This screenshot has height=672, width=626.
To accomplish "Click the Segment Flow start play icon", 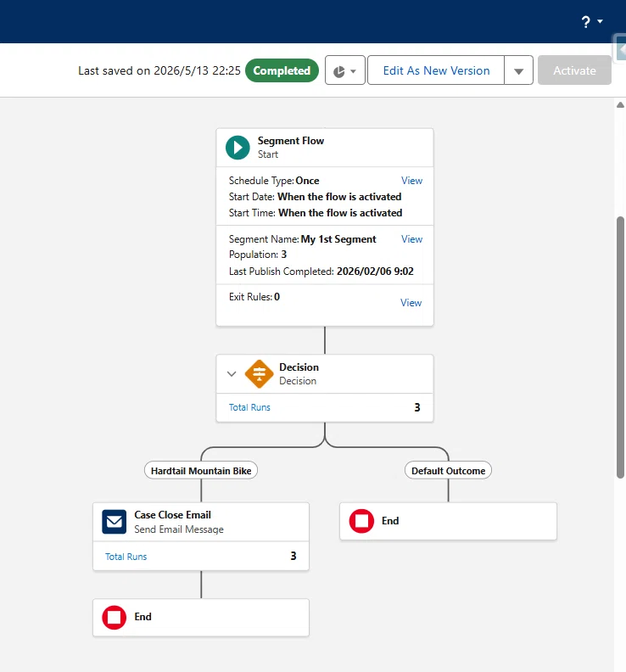I will 238,148.
